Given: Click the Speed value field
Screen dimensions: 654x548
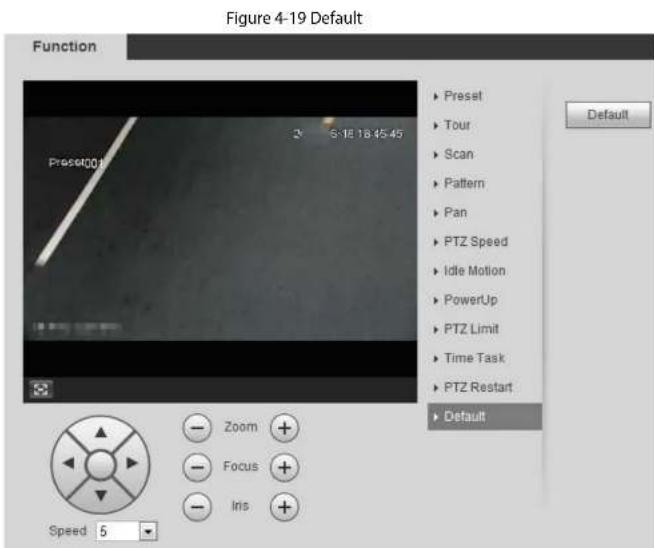Looking at the screenshot, I should point(118,531).
